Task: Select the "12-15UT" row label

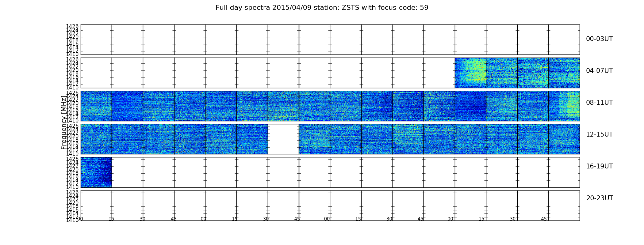Action: (x=599, y=134)
